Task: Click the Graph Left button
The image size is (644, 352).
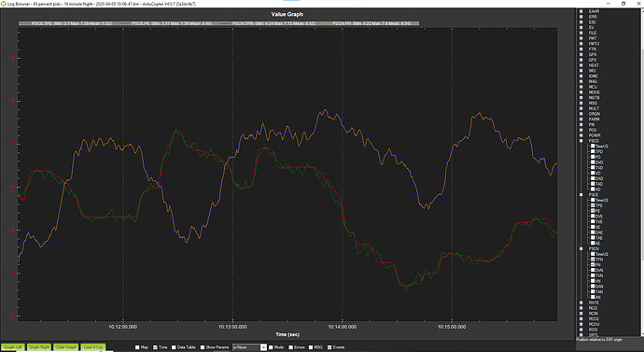Action: 13,347
